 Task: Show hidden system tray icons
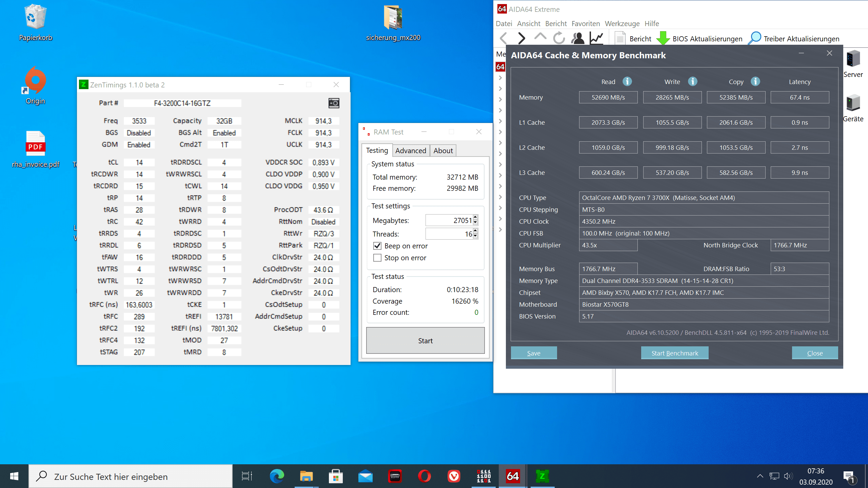760,476
